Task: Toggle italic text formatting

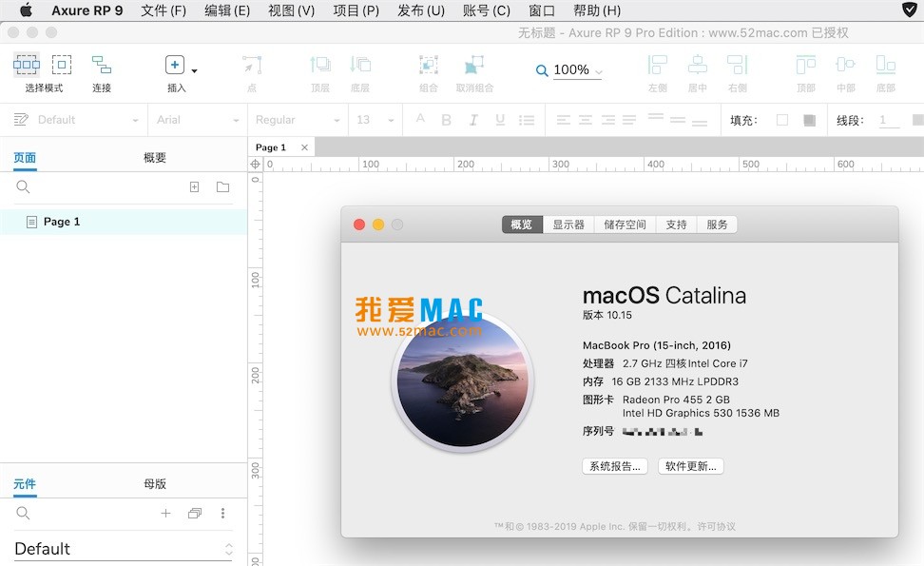Action: click(x=473, y=120)
